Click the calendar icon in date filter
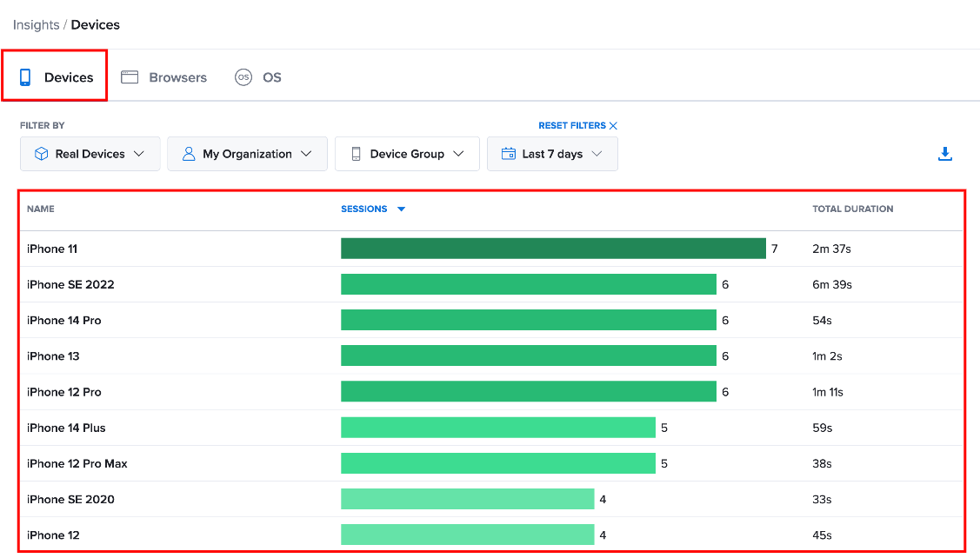 click(x=509, y=154)
